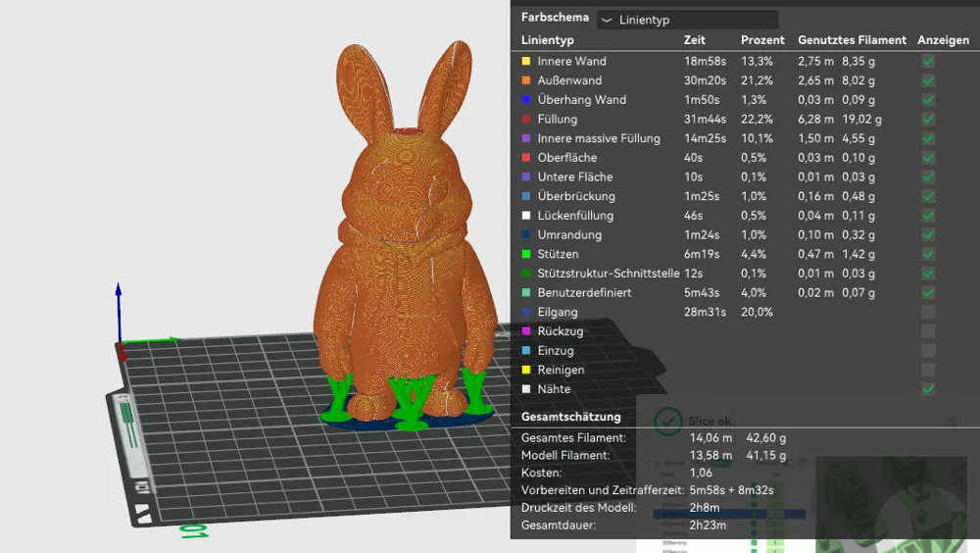Click the dark blue Umrandung swatch

pos(526,235)
